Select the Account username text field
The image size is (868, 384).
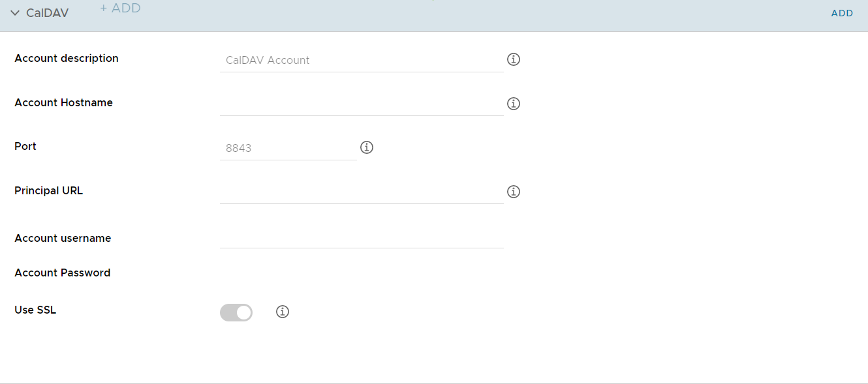pos(362,236)
